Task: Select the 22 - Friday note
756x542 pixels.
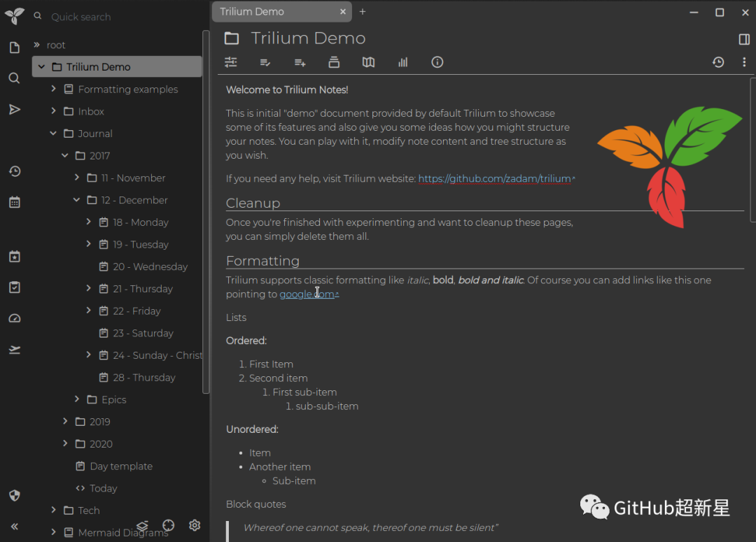Action: 136,311
